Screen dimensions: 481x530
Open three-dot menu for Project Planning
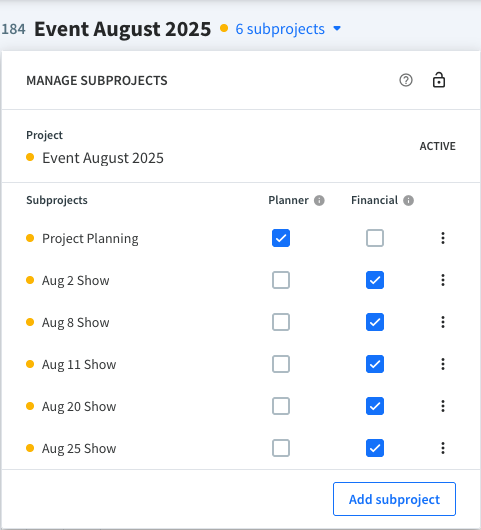[443, 238]
